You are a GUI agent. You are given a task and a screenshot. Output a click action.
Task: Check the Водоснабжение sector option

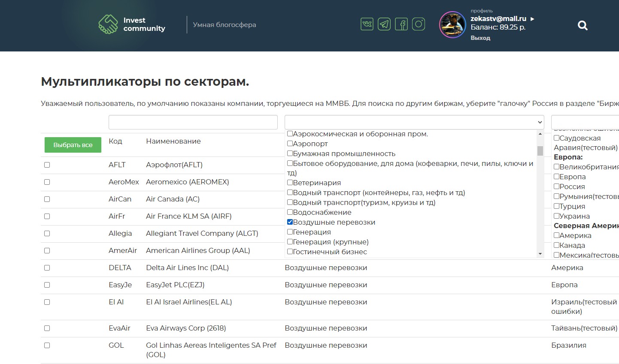point(290,212)
